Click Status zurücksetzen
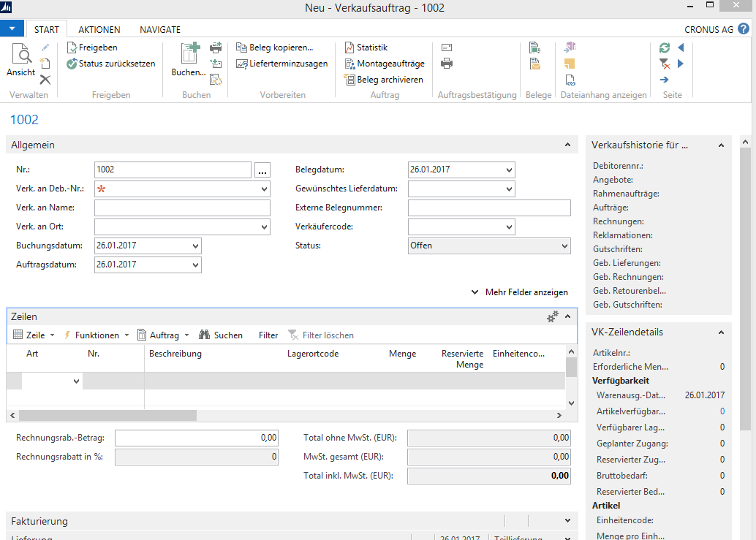The width and height of the screenshot is (756, 540). click(111, 63)
